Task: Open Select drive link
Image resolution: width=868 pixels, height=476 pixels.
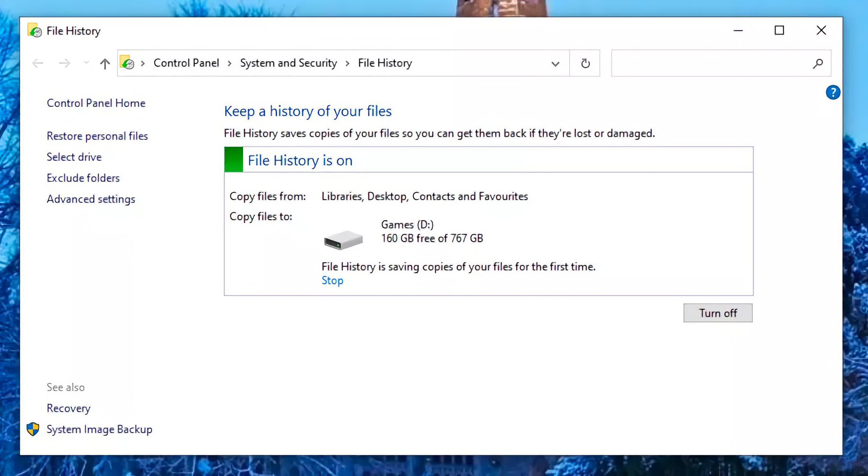Action: point(74,157)
